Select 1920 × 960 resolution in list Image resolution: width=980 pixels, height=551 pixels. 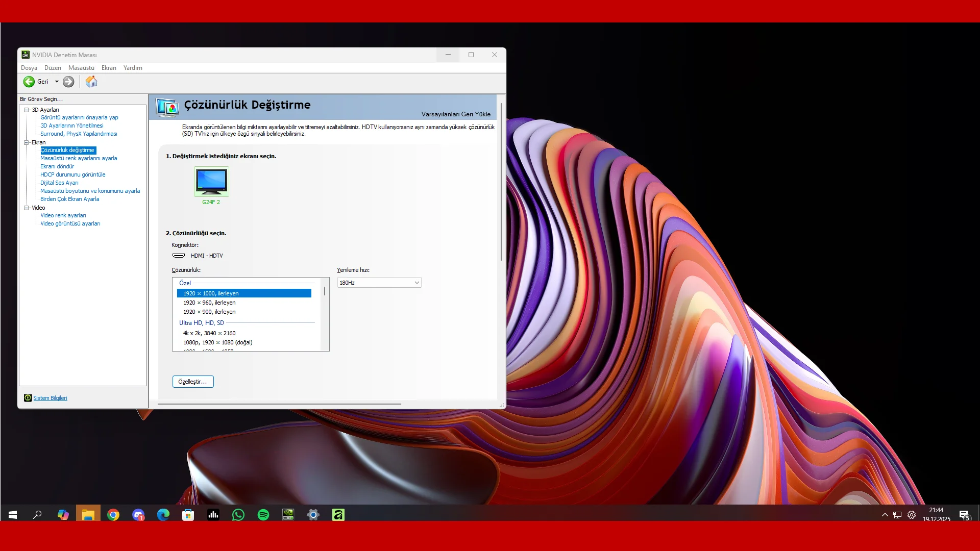tap(209, 303)
